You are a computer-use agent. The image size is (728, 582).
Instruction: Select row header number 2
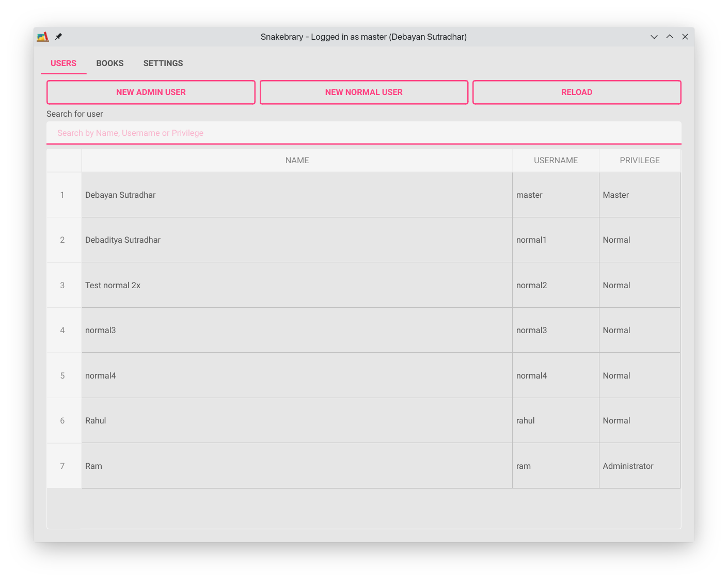(x=64, y=240)
